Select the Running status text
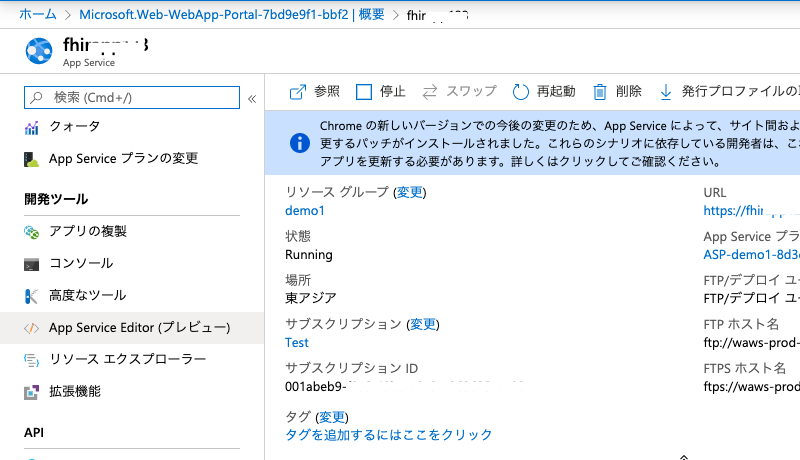800x460 pixels. pyautogui.click(x=309, y=254)
